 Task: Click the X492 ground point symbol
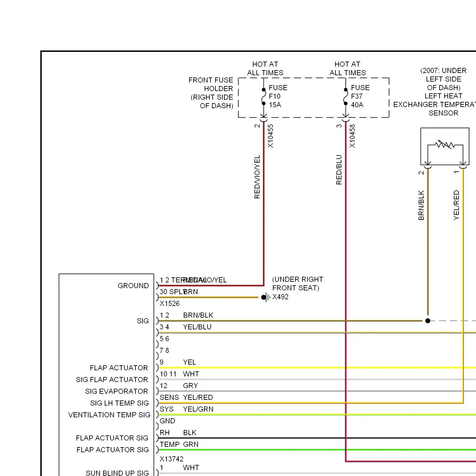[x=266, y=297]
